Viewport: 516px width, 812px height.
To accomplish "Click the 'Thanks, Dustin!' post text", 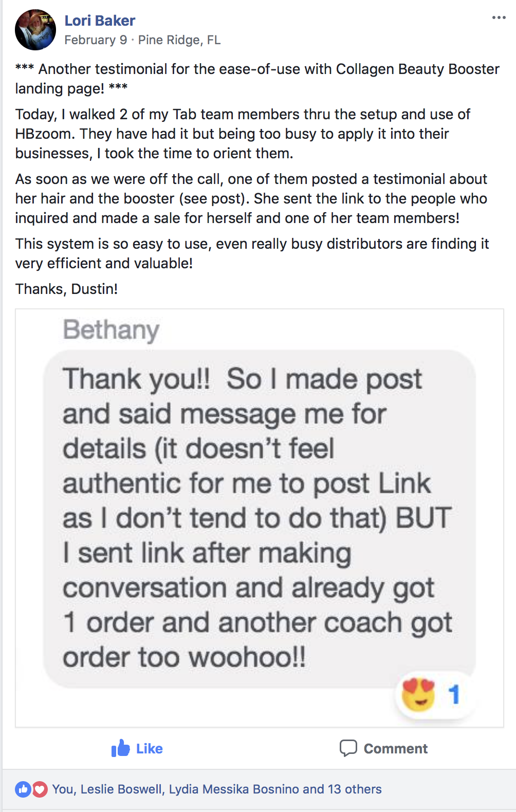I will [67, 289].
